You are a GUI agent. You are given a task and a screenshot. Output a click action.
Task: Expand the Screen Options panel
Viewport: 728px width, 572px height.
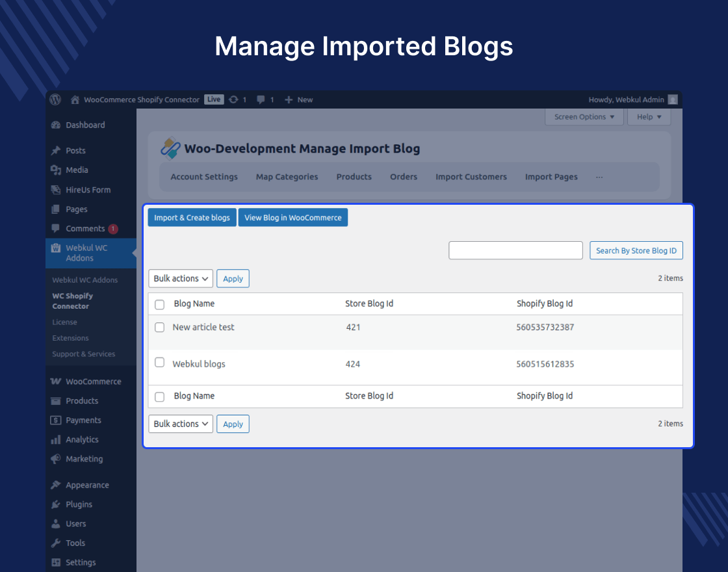(x=584, y=117)
